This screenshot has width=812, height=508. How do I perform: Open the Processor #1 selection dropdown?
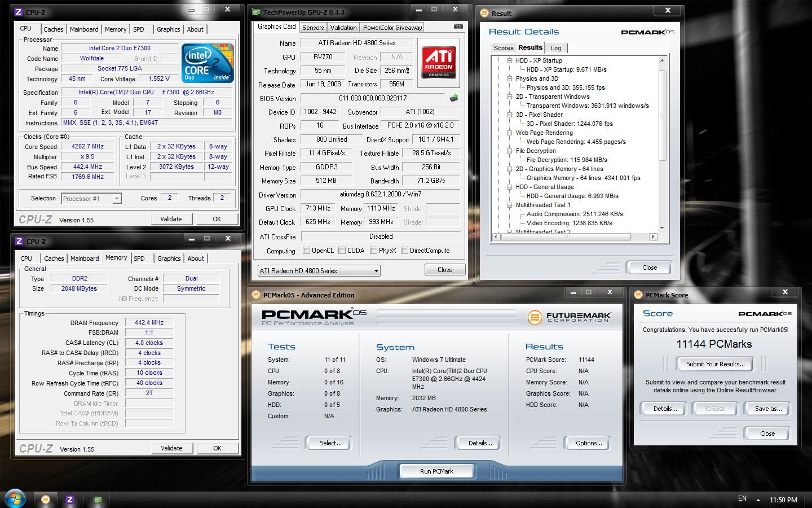click(91, 199)
